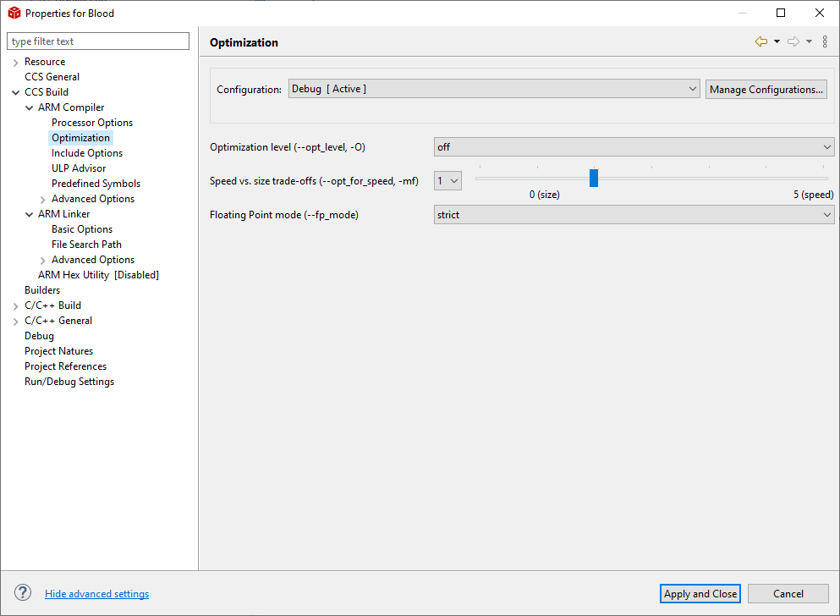Select Include Options
Image resolution: width=840 pixels, height=616 pixels.
pos(87,153)
